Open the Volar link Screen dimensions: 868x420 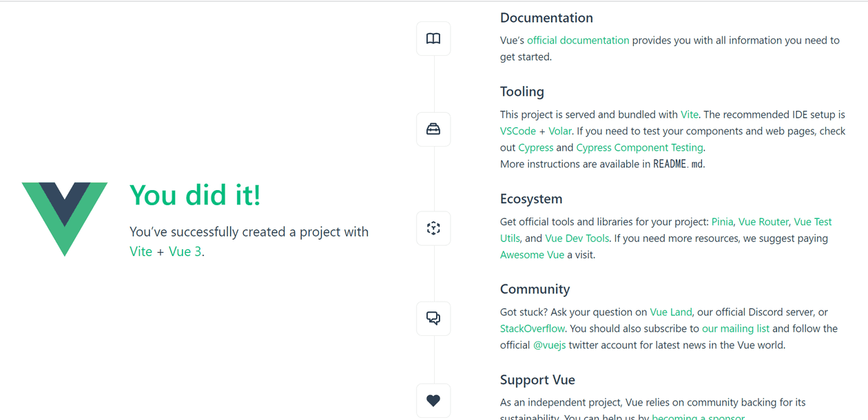(560, 131)
